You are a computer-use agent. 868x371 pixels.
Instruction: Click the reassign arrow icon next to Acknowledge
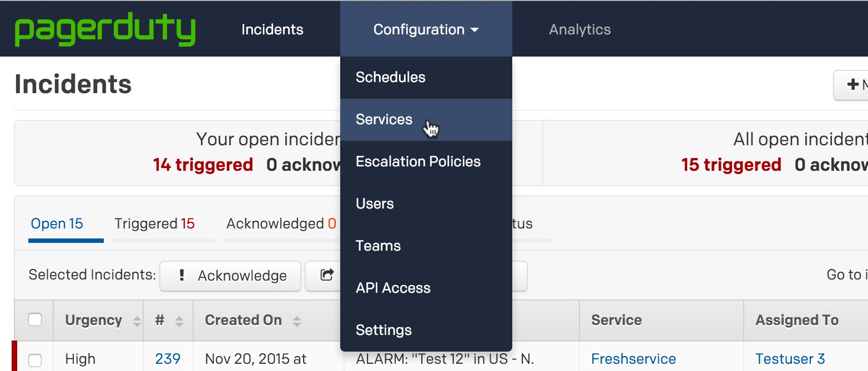tap(326, 276)
